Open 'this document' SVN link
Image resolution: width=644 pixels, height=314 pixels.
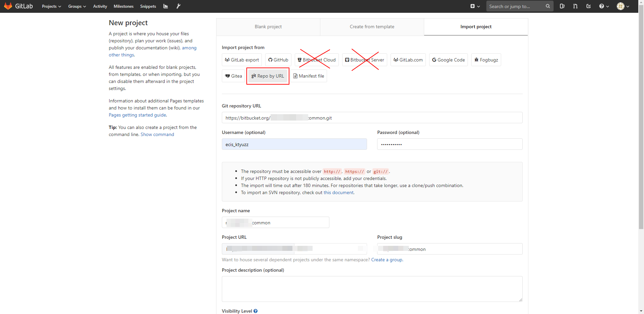click(338, 192)
